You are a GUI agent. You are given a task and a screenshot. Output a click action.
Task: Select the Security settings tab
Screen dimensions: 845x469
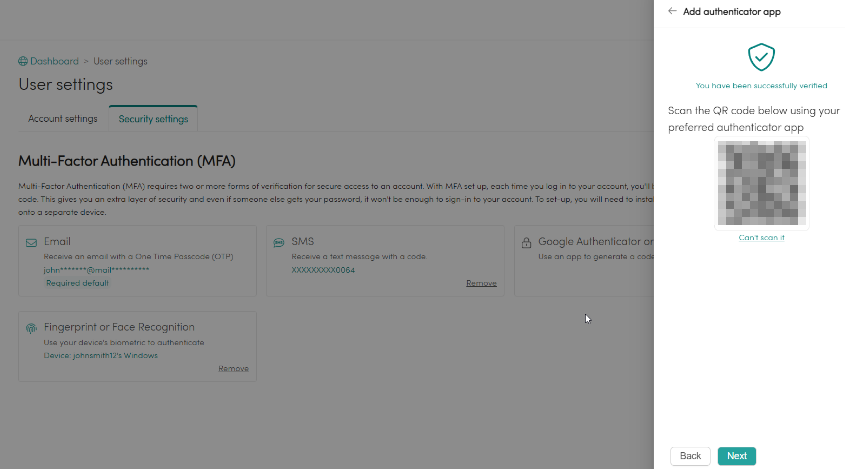(x=153, y=119)
